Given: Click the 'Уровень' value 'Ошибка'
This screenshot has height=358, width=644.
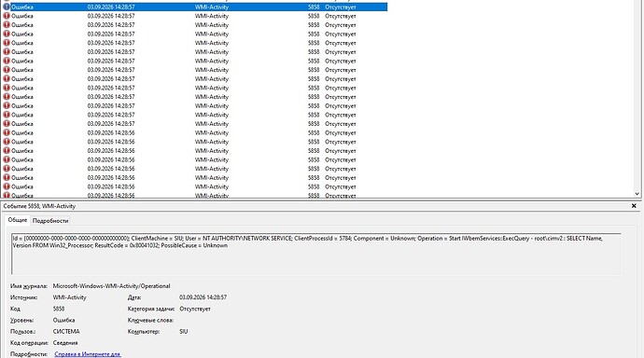Looking at the screenshot, I should pos(63,320).
